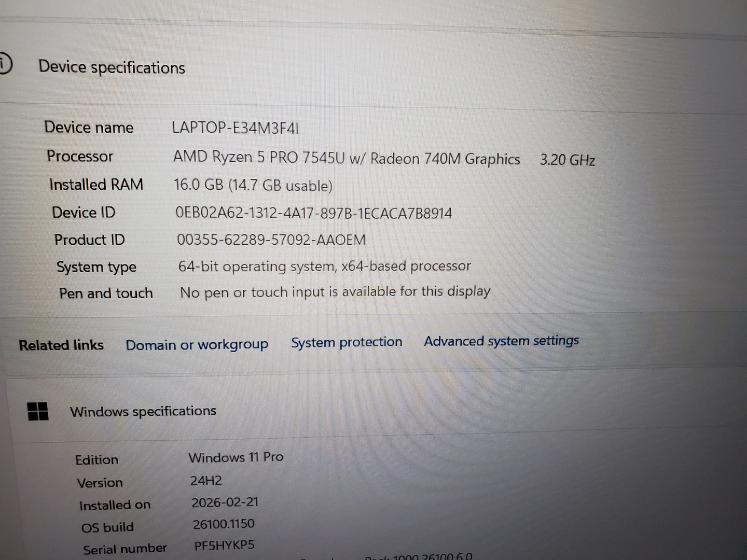Click the installed on date 2026-02-21

[225, 502]
